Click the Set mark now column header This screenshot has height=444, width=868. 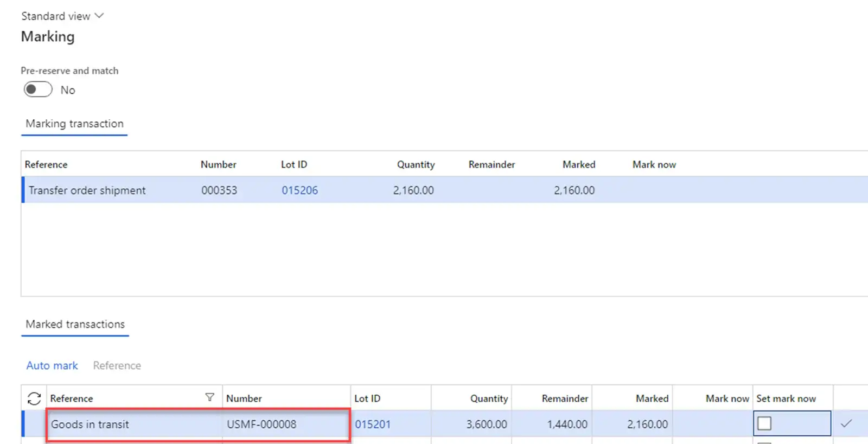pyautogui.click(x=786, y=398)
